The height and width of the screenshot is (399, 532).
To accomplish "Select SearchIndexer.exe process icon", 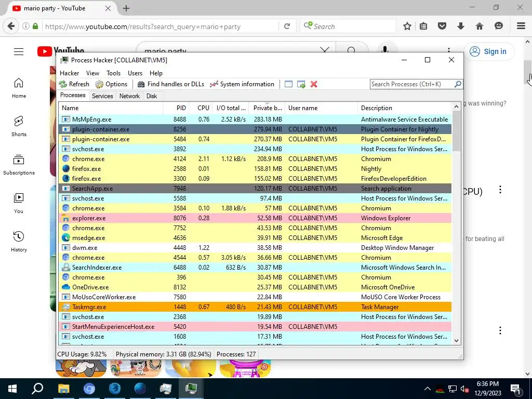I will tap(66, 268).
